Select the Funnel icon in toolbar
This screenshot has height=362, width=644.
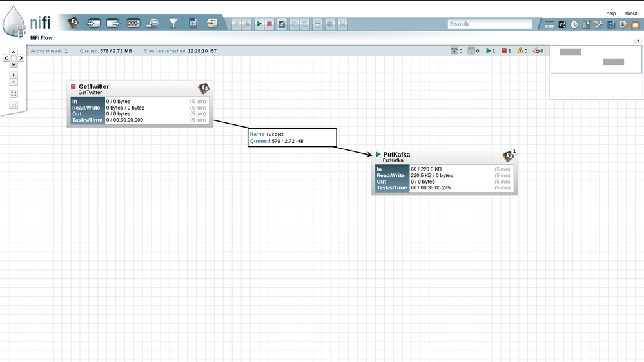[173, 23]
